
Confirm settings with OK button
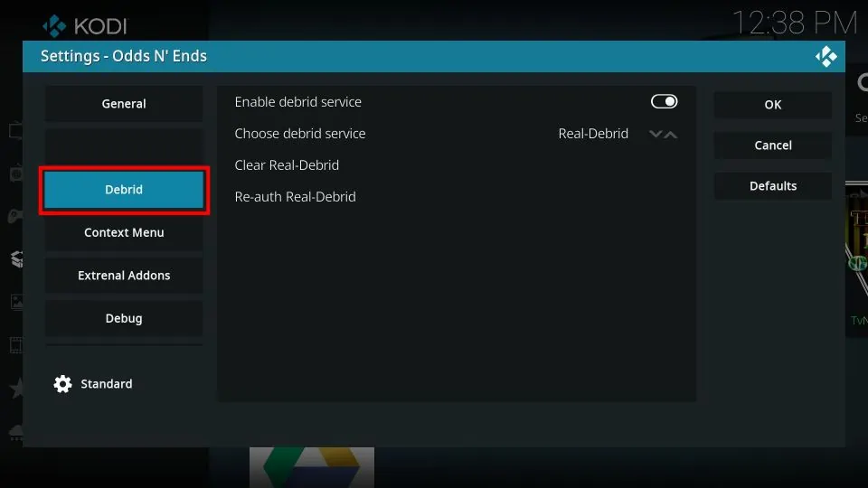pyautogui.click(x=773, y=105)
